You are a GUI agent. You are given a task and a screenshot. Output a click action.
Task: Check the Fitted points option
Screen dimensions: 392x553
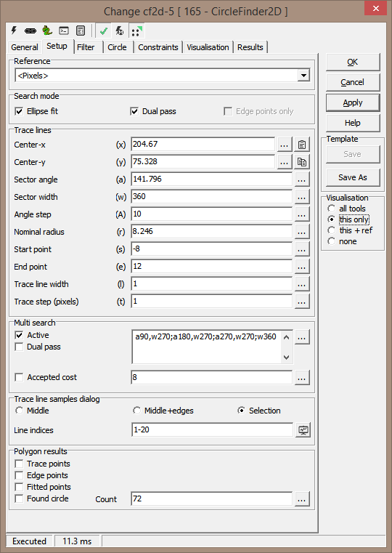pyautogui.click(x=19, y=487)
